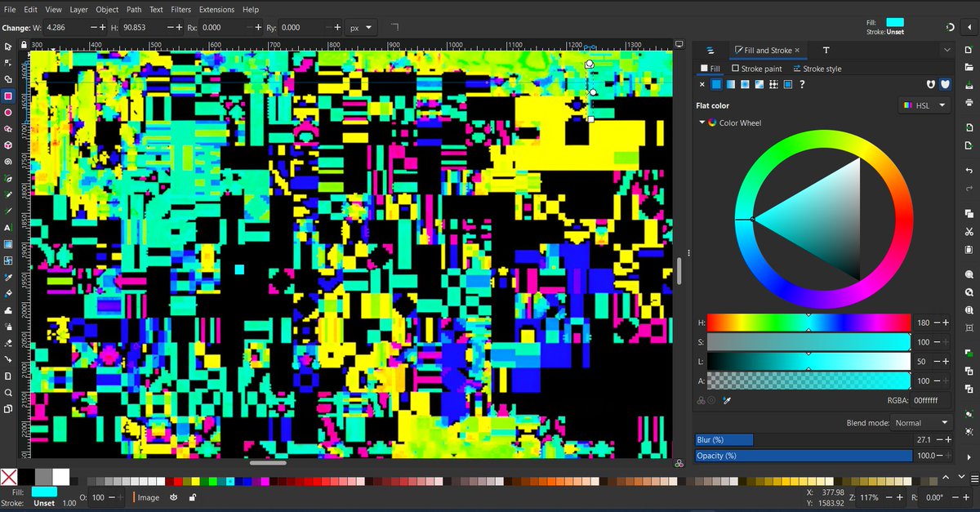Select Linear gradient fill type
Viewport: 980px width, 512px height.
click(731, 84)
